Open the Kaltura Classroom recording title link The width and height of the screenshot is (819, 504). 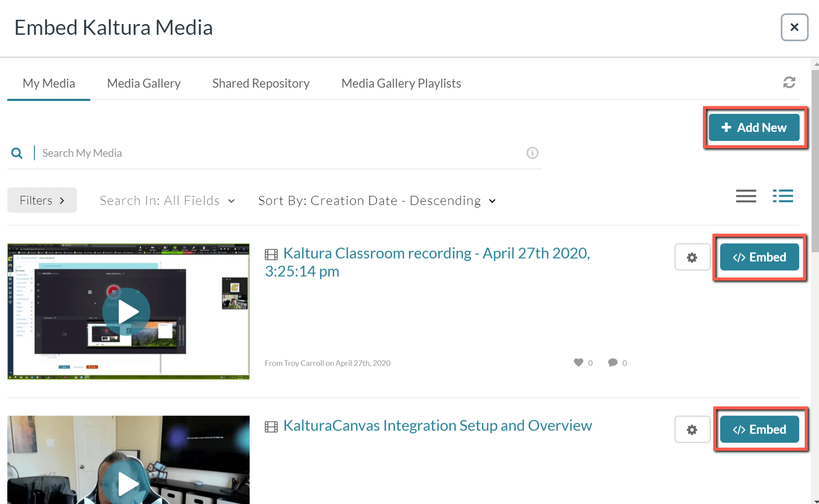tap(428, 262)
